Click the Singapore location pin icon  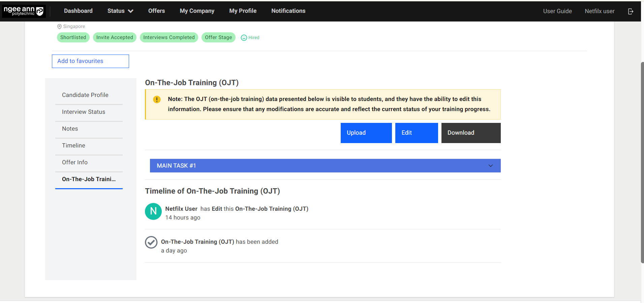point(59,27)
